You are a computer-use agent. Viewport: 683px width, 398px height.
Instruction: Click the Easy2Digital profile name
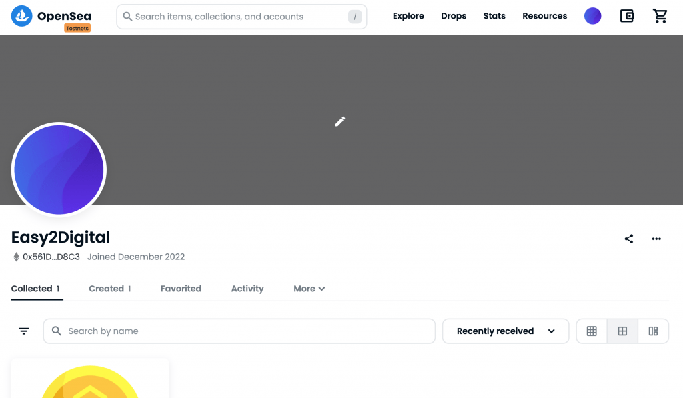(61, 237)
